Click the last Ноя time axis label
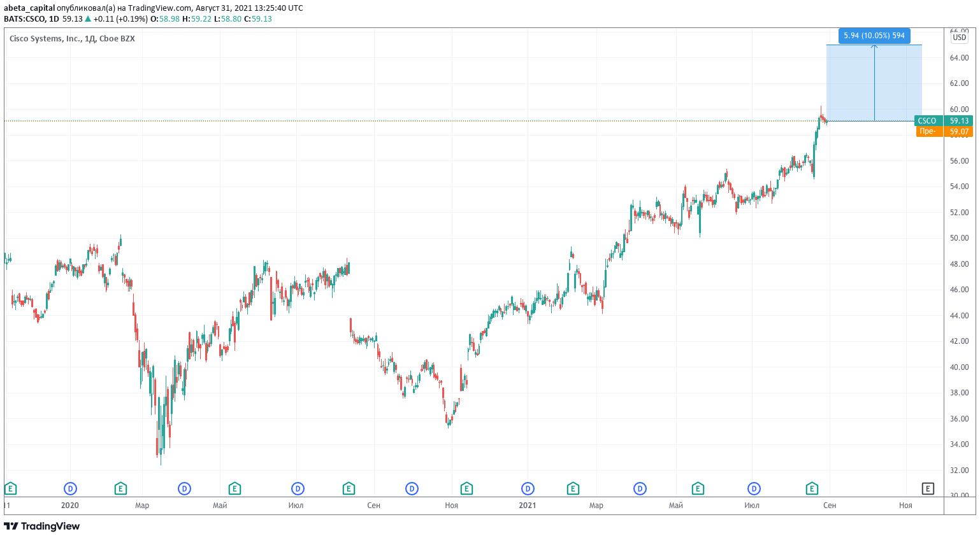The height and width of the screenshot is (538, 980). click(x=905, y=506)
